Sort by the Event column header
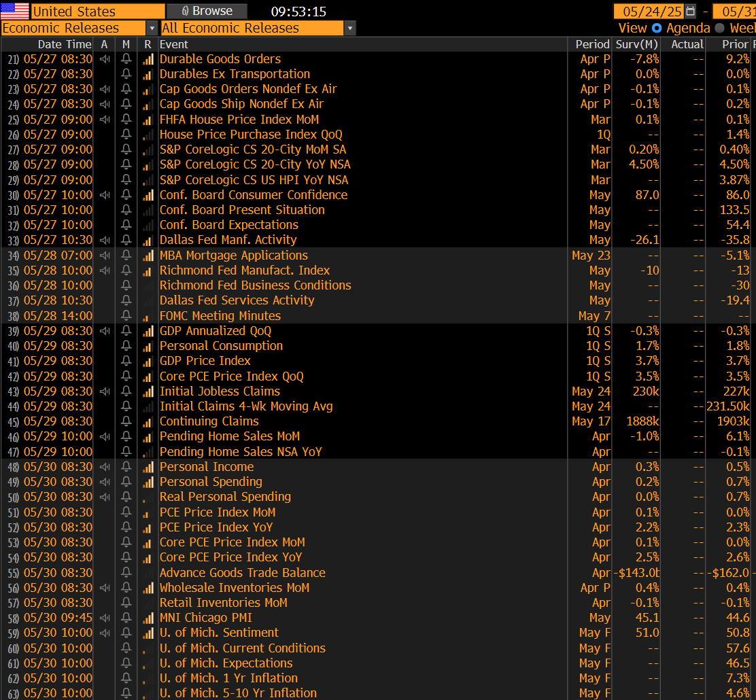 (173, 44)
